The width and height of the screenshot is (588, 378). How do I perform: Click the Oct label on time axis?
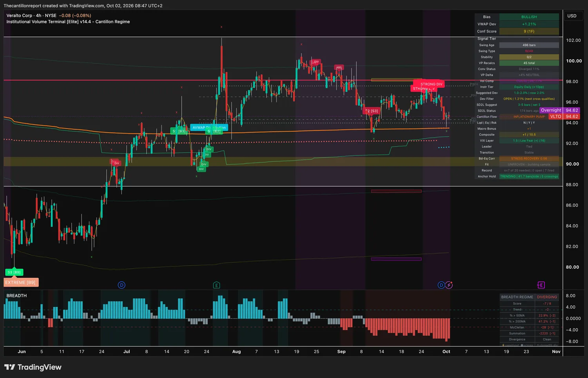tap(446, 352)
